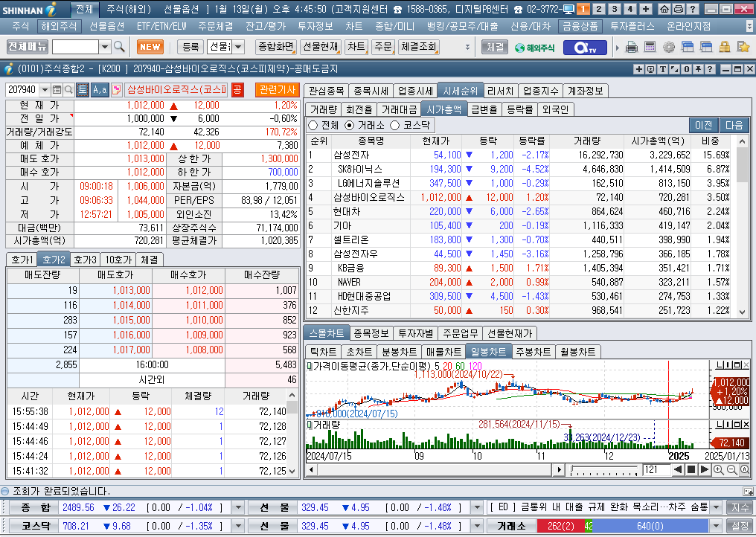The width and height of the screenshot is (756, 537).
Task: Open the alpha TV button
Action: pyautogui.click(x=585, y=48)
